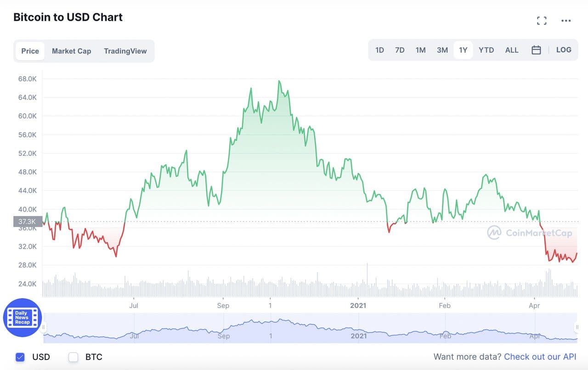Screen dimensions: 588x370
Task: Select the 1D time range
Action: point(379,50)
